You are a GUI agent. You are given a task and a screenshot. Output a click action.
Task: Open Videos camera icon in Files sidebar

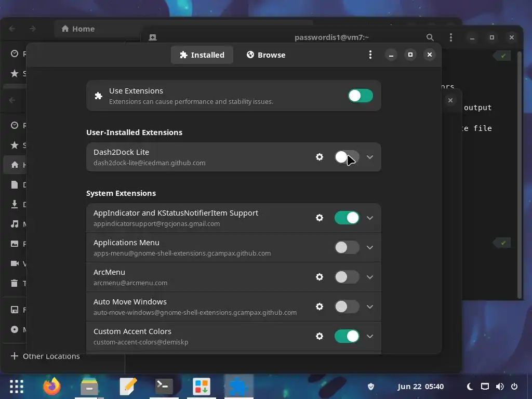tap(14, 263)
